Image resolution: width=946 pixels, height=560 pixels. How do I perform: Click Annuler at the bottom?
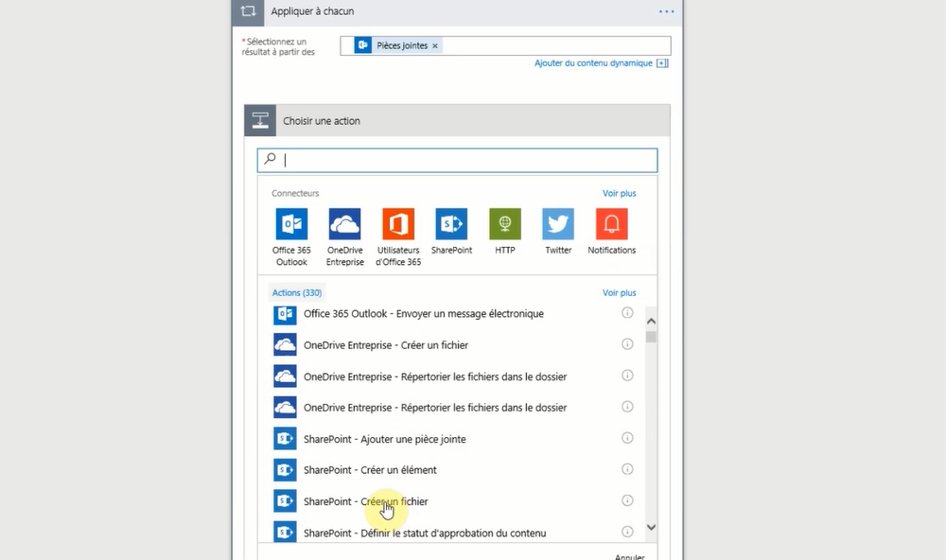coord(629,556)
